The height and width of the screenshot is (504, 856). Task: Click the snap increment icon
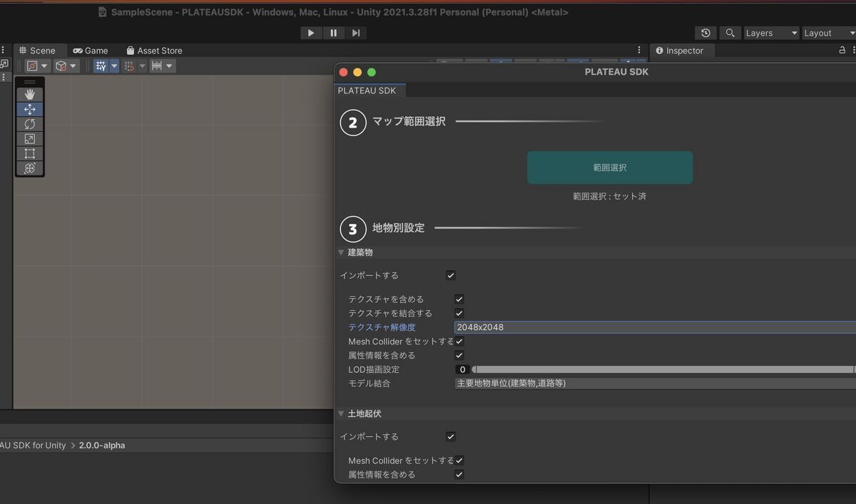click(x=157, y=66)
